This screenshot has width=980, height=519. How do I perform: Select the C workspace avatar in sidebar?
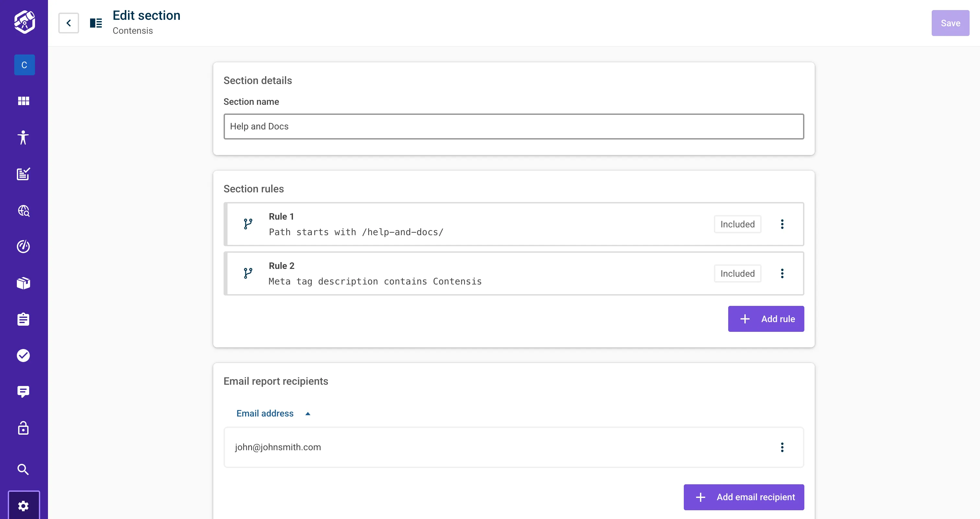click(x=24, y=65)
